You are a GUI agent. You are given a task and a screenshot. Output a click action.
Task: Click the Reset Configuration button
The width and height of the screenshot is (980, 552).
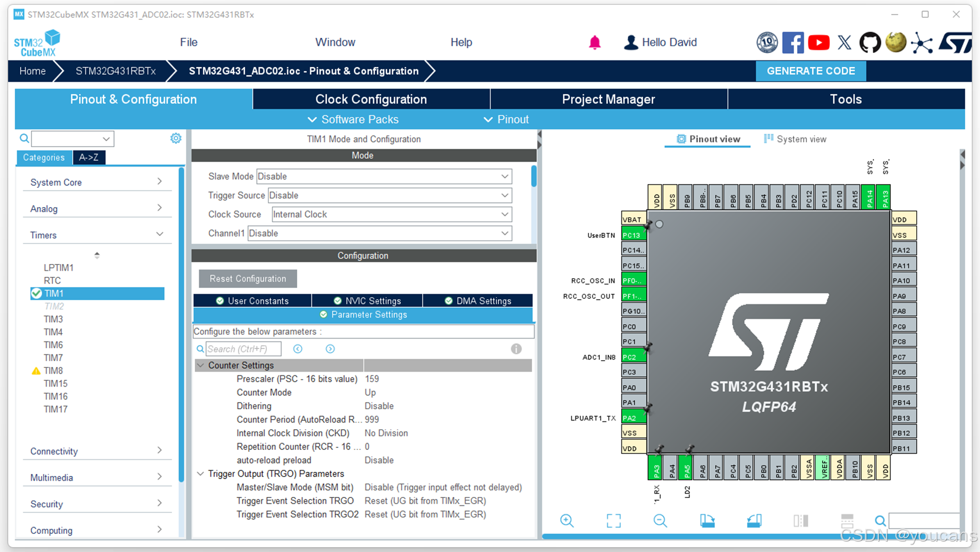(248, 279)
